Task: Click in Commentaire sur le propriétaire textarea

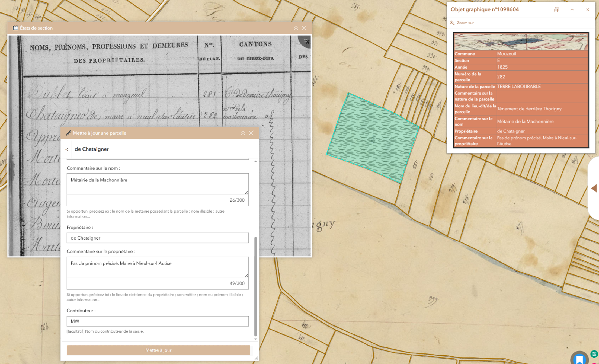Action: 158,267
